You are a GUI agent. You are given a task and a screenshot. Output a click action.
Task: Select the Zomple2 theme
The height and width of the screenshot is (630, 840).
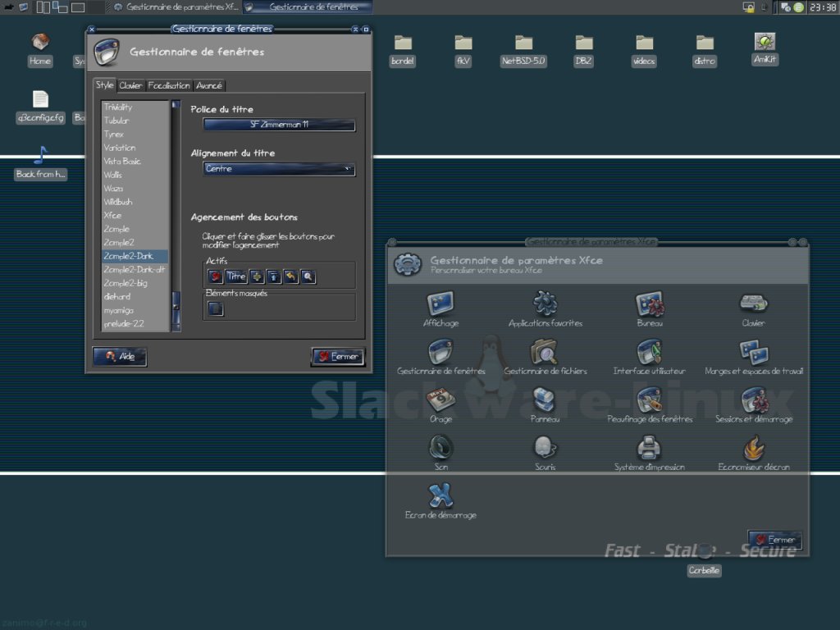(x=135, y=243)
